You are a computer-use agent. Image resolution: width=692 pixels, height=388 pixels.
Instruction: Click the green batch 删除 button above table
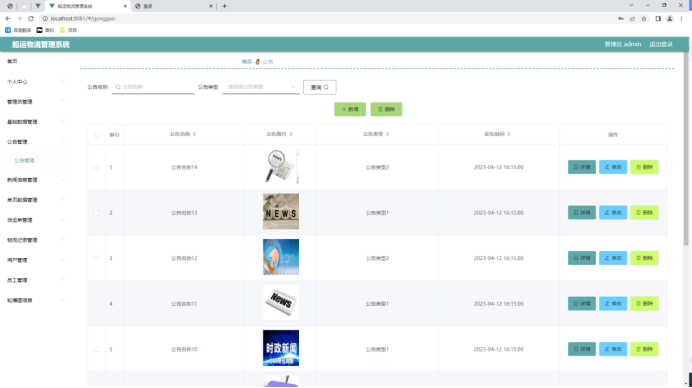click(386, 109)
